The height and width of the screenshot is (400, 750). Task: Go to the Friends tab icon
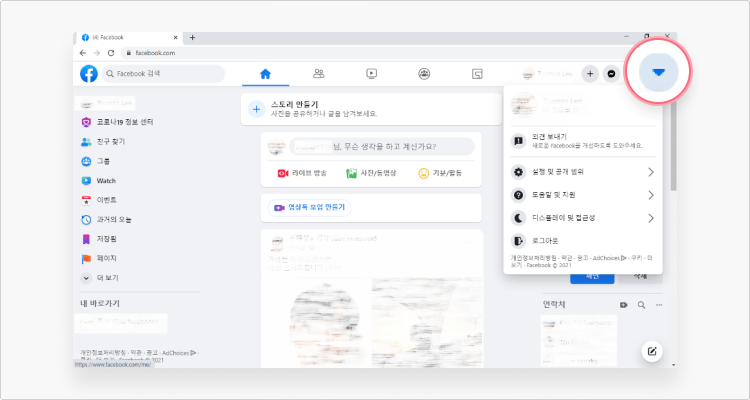point(319,74)
